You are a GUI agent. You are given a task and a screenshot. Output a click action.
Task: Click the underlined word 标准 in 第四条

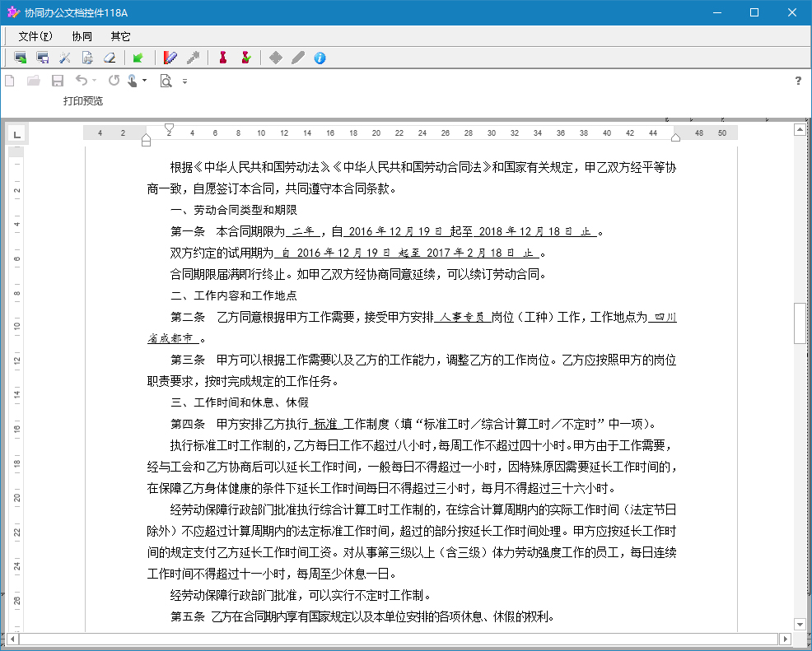[x=326, y=425]
